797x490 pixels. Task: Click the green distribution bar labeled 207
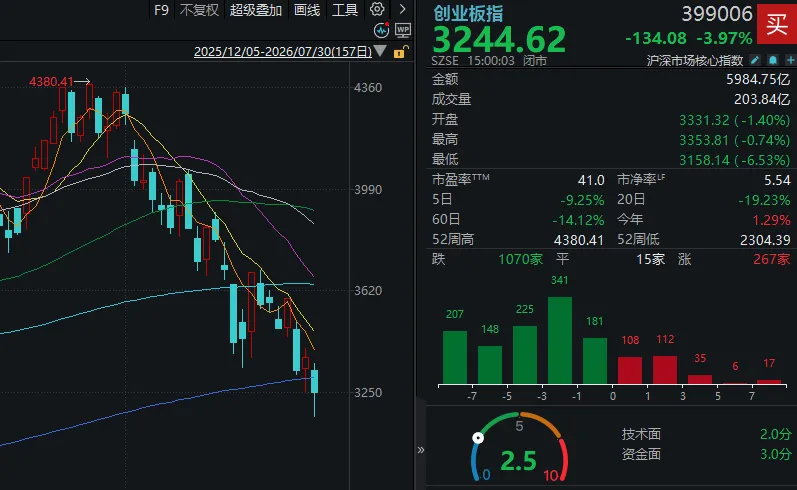(455, 357)
